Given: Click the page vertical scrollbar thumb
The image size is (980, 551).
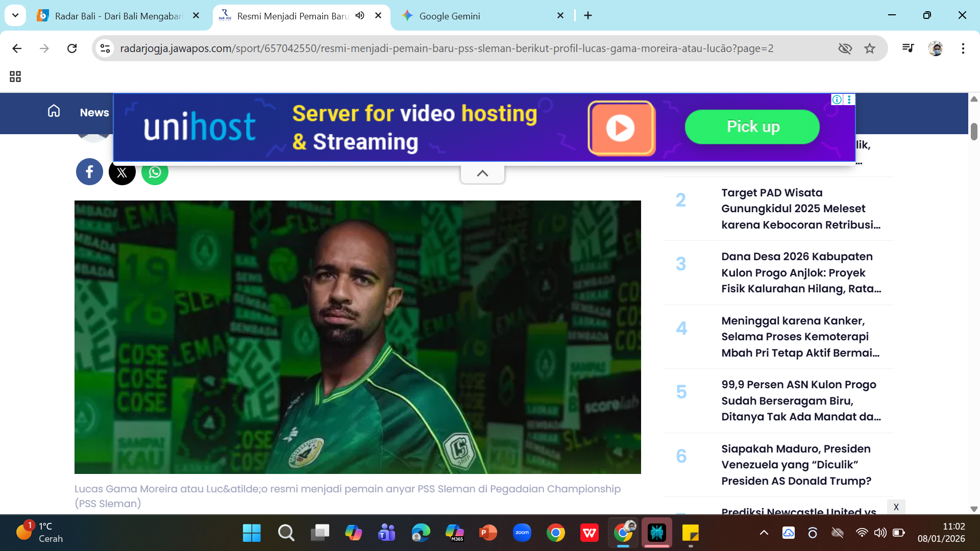Looking at the screenshot, I should coord(974,132).
